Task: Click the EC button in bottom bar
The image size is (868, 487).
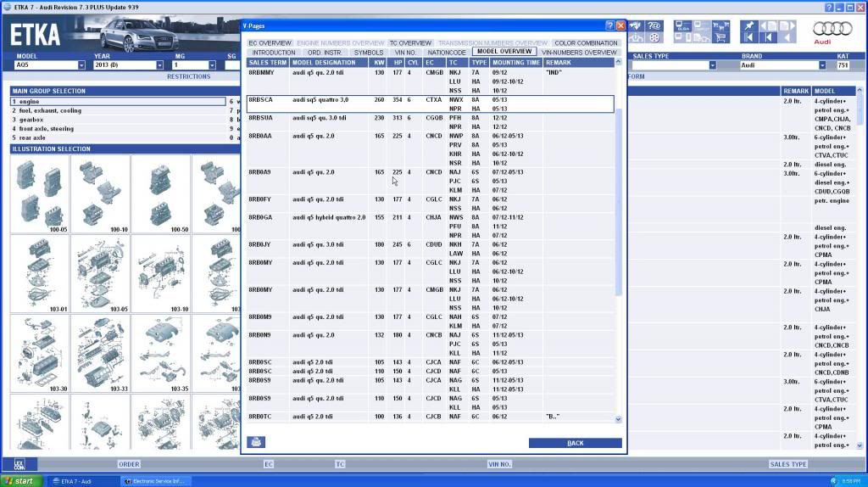Action: pos(269,464)
